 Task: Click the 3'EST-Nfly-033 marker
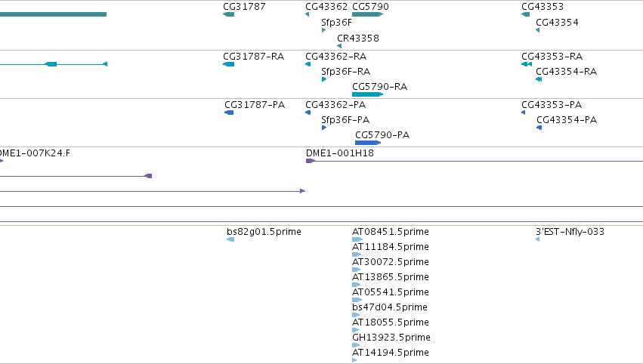tap(537, 239)
